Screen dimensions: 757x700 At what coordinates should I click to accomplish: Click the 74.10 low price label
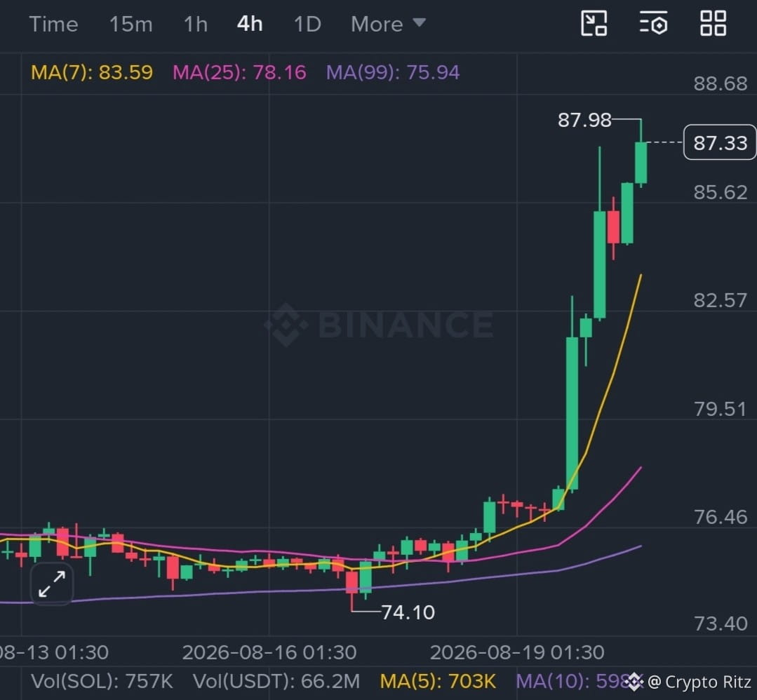coord(408,612)
